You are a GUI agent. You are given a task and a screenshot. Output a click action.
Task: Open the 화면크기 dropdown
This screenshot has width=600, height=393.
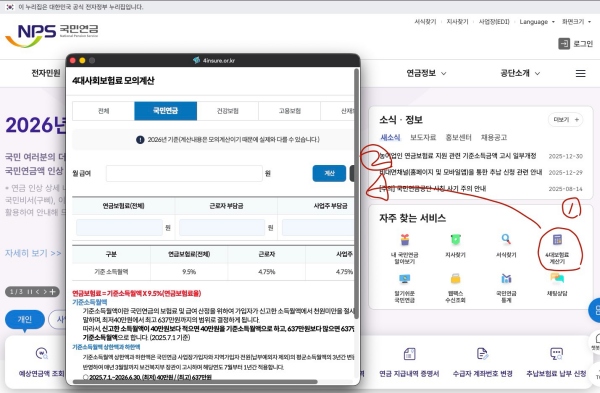(x=576, y=22)
